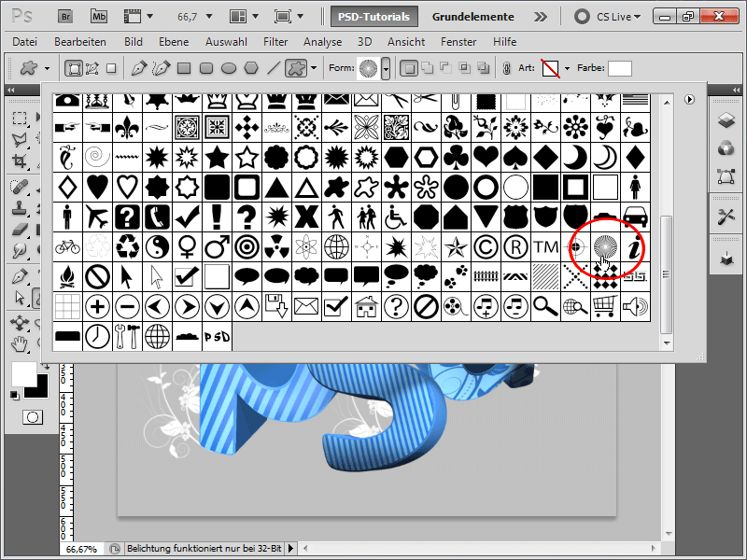This screenshot has height=560, width=747.
Task: Pick the TM trademark shape
Action: [546, 247]
